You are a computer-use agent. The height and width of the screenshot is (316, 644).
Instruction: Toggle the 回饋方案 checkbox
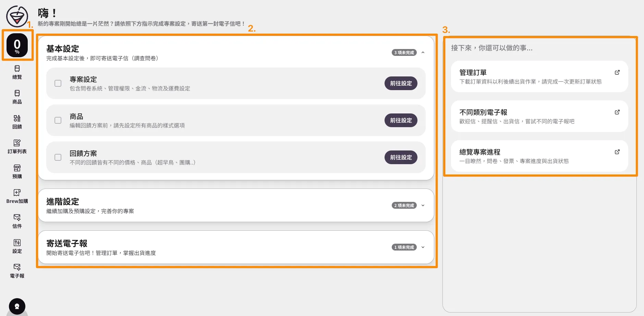pyautogui.click(x=58, y=157)
